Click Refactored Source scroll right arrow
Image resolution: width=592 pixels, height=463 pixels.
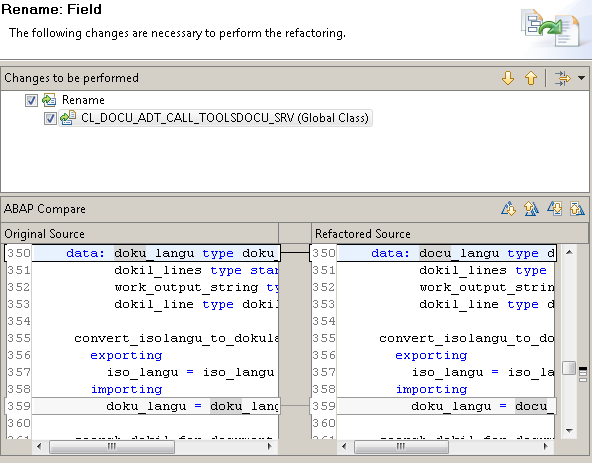[546, 446]
